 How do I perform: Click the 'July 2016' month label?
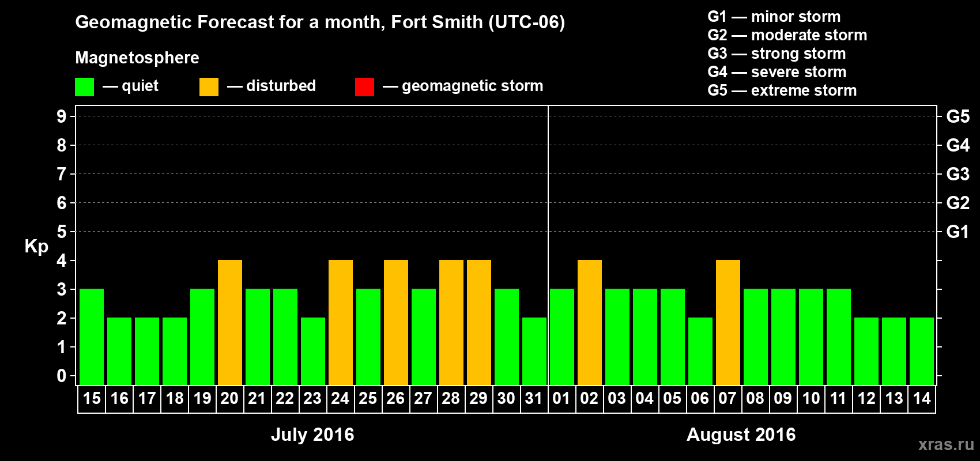(x=312, y=434)
